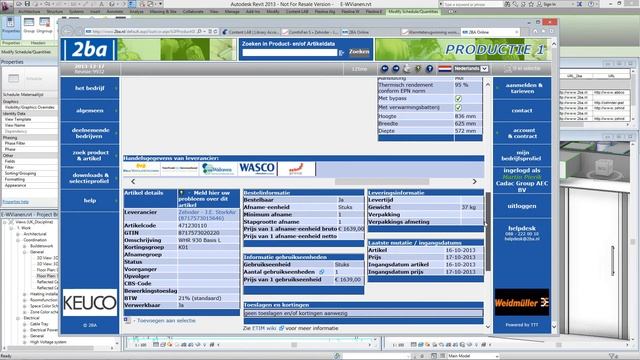
Task: Click the Revit sign-in icon in title bar
Action: [x=540, y=4]
